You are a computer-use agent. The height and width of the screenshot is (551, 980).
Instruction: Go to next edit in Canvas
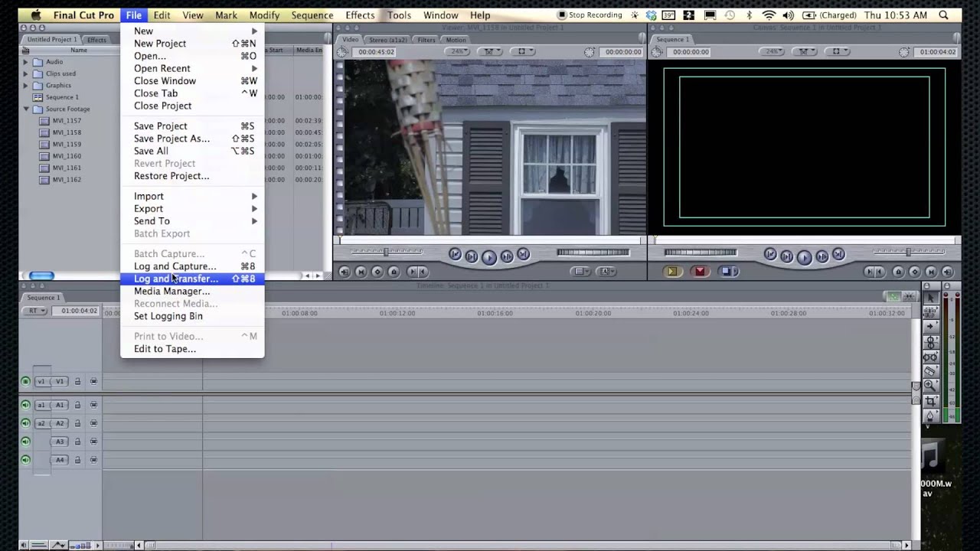click(x=838, y=254)
